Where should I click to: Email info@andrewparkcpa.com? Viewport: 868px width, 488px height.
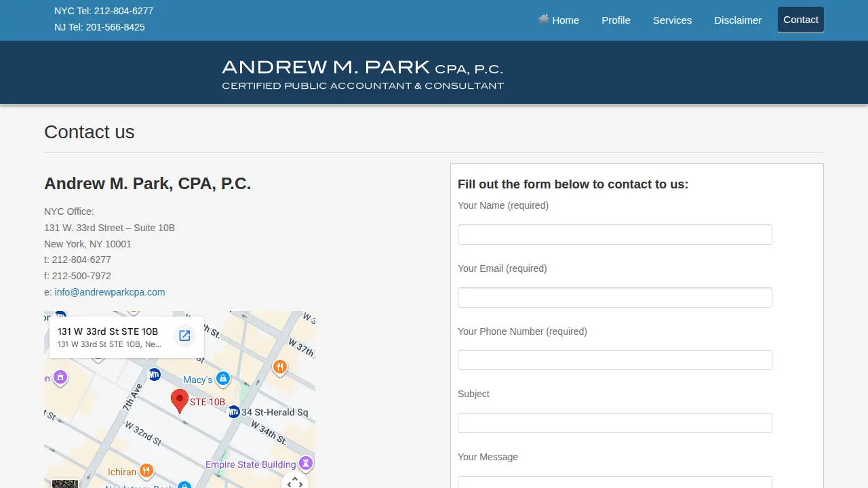pos(110,292)
